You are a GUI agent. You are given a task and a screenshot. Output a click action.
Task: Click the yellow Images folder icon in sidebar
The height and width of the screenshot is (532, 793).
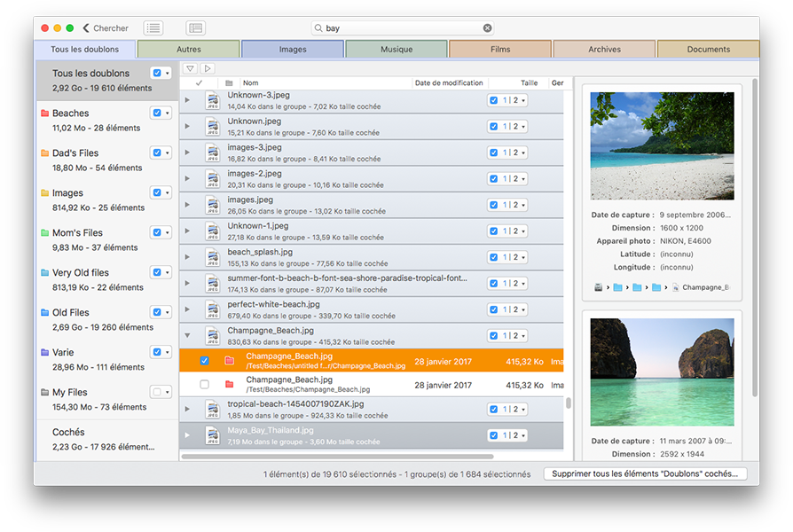pyautogui.click(x=44, y=192)
